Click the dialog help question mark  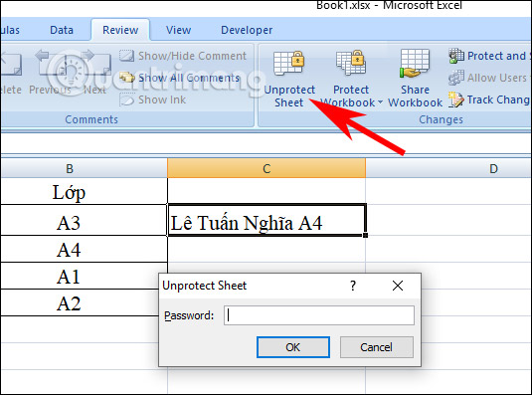[x=353, y=286]
